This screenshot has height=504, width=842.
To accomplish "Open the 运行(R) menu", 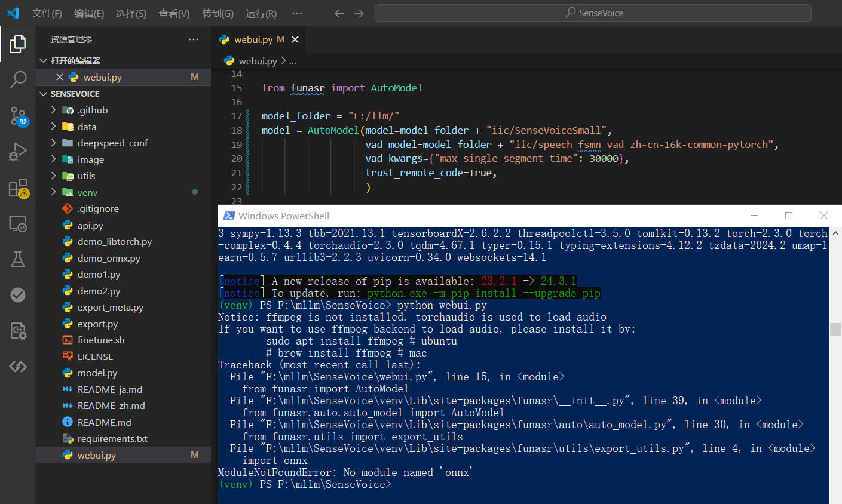I will coord(261,13).
